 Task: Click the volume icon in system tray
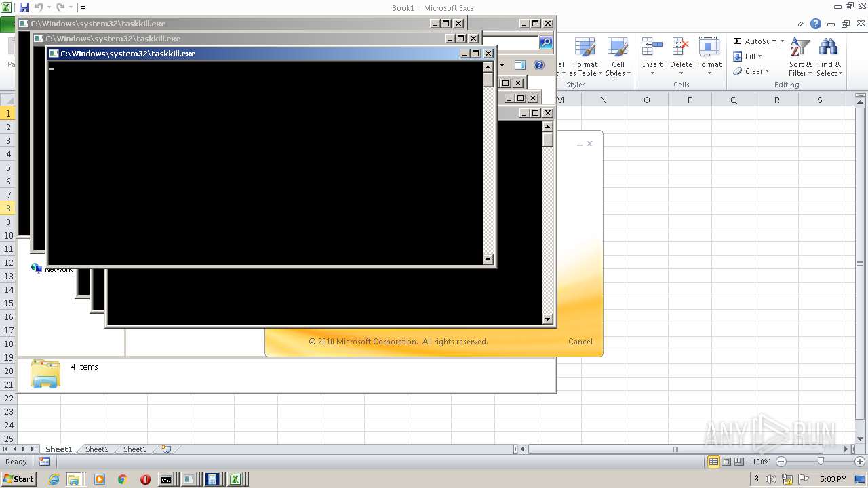pos(772,479)
